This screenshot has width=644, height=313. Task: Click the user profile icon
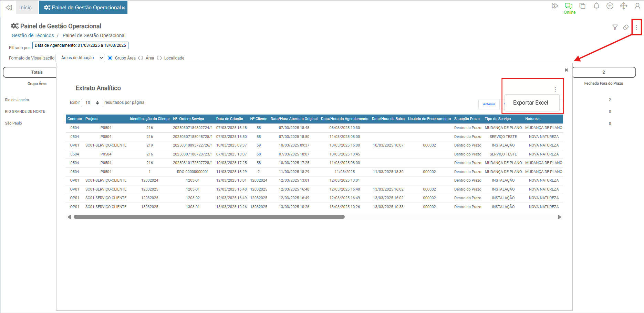pos(637,6)
